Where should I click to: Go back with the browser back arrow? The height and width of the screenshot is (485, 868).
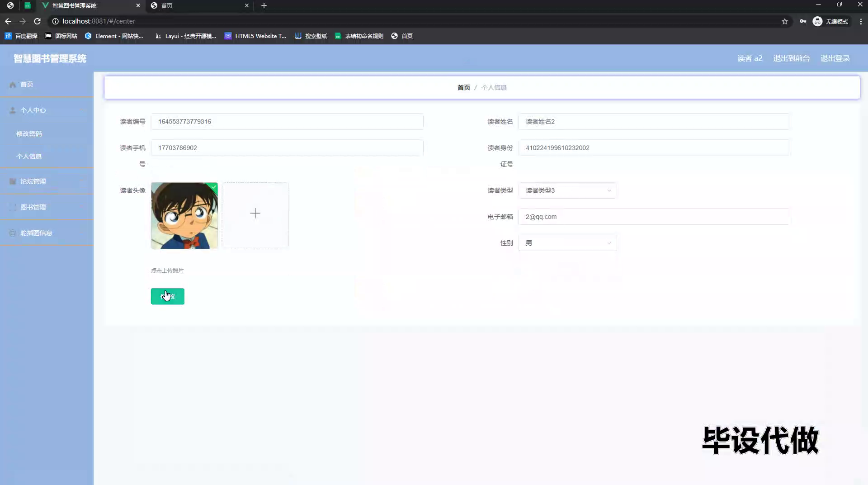(x=8, y=21)
